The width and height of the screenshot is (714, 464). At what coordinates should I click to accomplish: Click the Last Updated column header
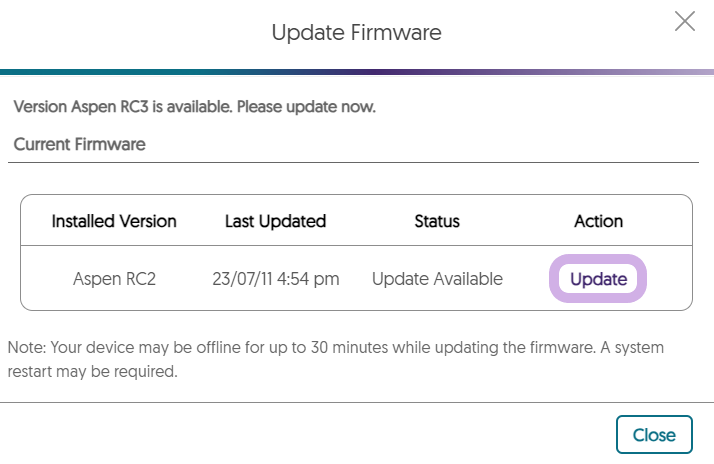pos(275,221)
